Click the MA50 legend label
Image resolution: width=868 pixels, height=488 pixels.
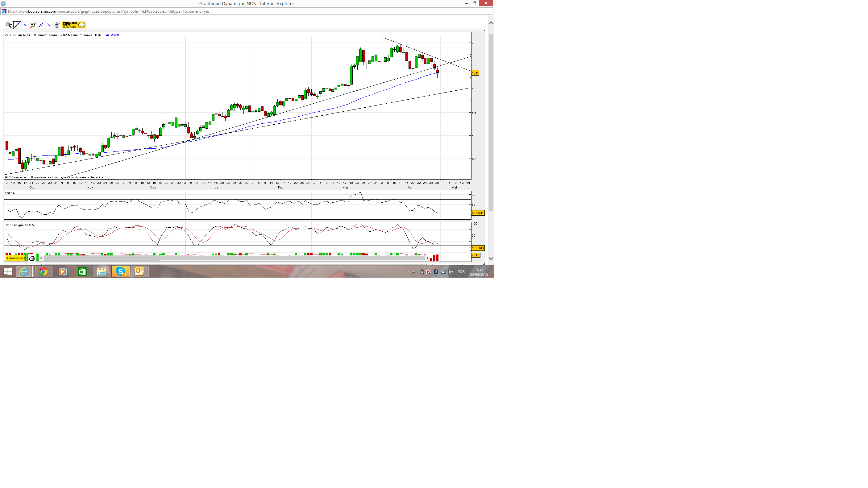tap(114, 35)
